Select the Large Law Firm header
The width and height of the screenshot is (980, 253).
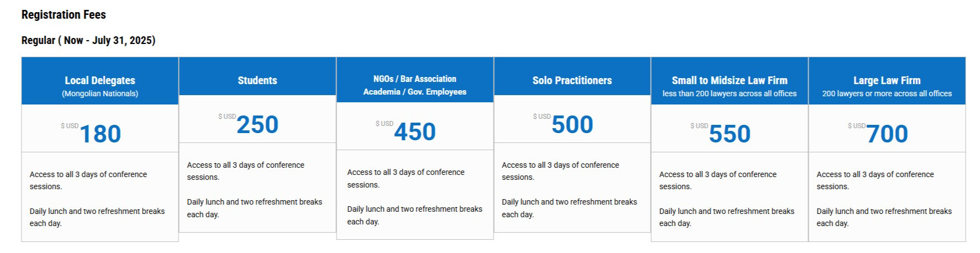(887, 81)
